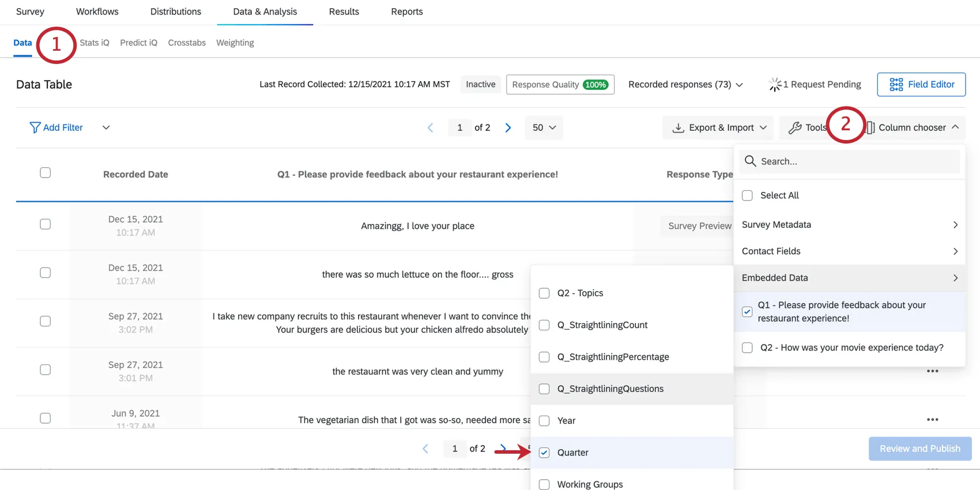Viewport: 980px width, 490px height.
Task: Click the Field Editor grid icon
Action: [x=896, y=84]
